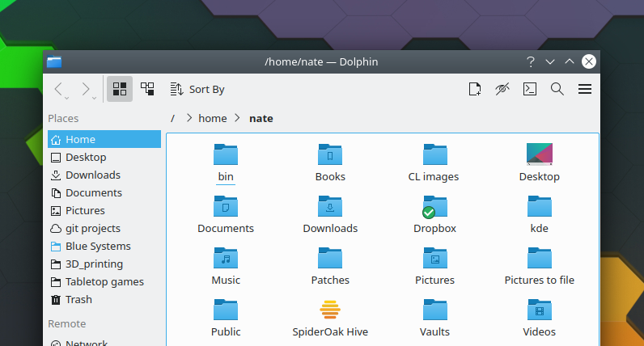Select the Pictures to file folder icon

coord(540,258)
